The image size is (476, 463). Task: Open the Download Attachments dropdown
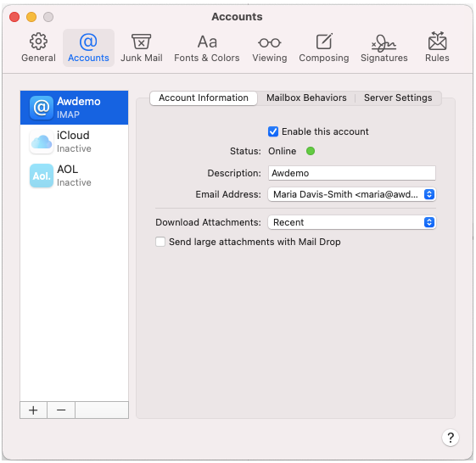coord(352,222)
